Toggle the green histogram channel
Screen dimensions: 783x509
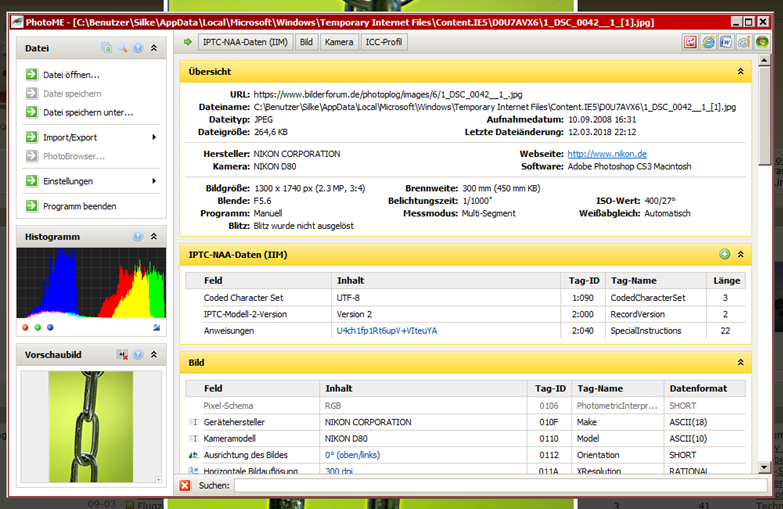point(37,328)
